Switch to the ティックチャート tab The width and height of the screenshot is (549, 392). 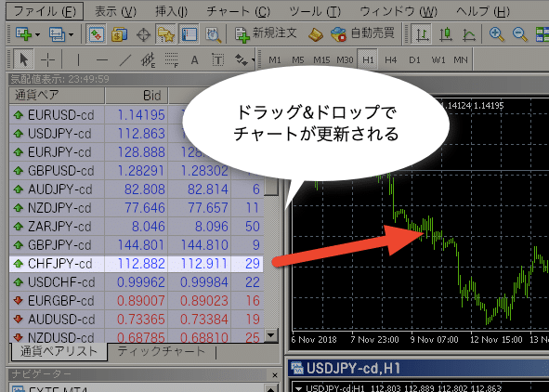click(x=161, y=351)
